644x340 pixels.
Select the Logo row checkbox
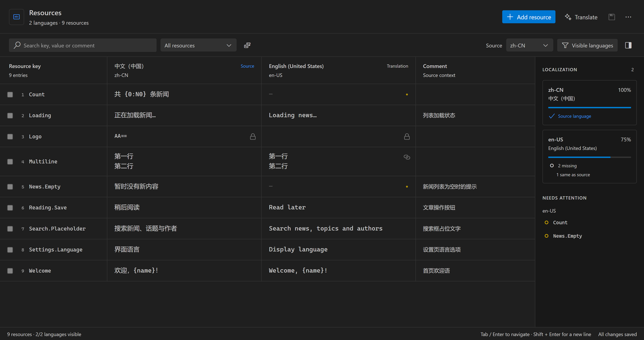10,137
